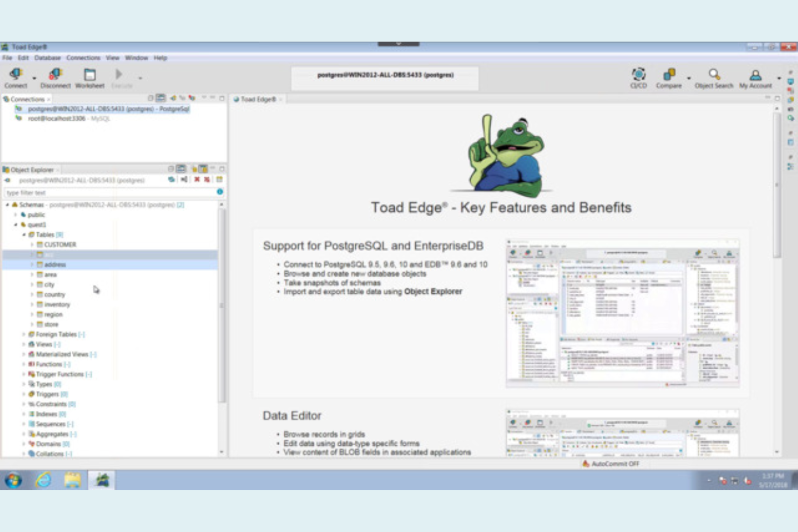This screenshot has width=798, height=532.
Task: Expand the CUSTOMER table node
Action: point(32,245)
